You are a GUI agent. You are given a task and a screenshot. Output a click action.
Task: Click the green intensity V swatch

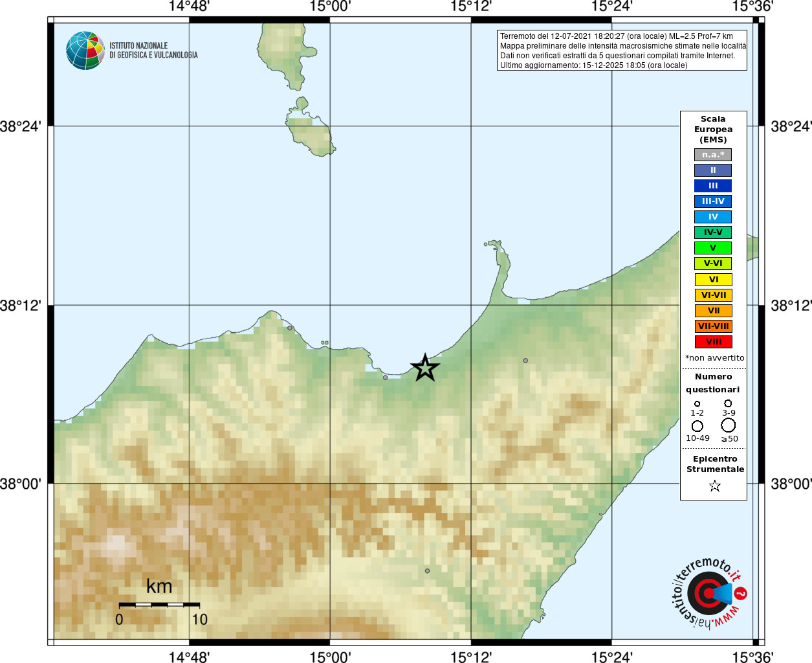coord(713,248)
